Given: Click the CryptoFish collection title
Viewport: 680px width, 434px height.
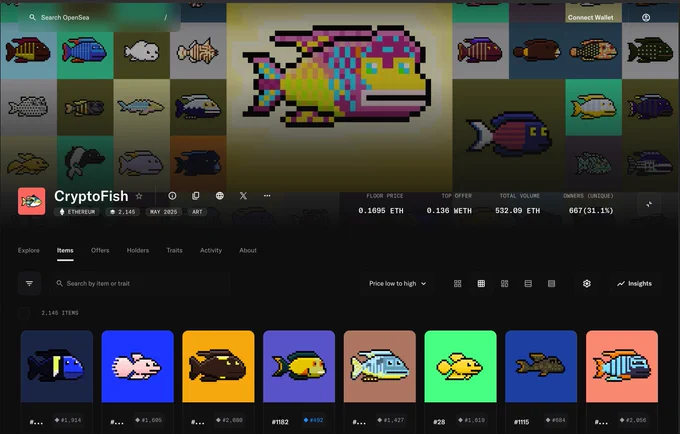Looking at the screenshot, I should click(x=91, y=196).
